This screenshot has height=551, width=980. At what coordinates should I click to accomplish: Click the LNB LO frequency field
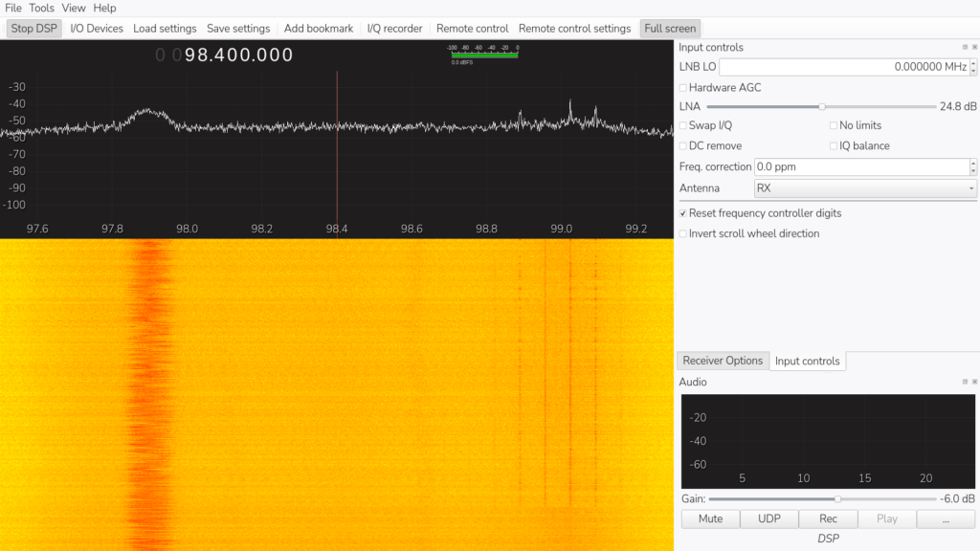click(842, 67)
